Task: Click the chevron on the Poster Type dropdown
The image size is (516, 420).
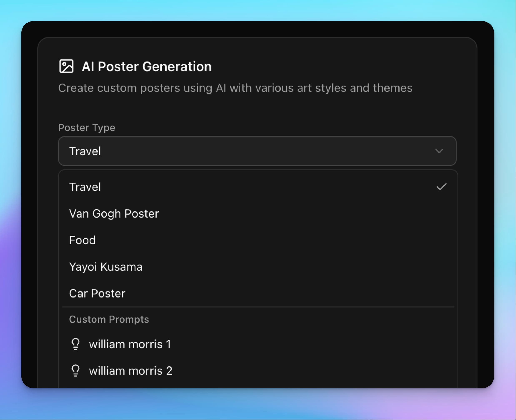Action: point(440,151)
